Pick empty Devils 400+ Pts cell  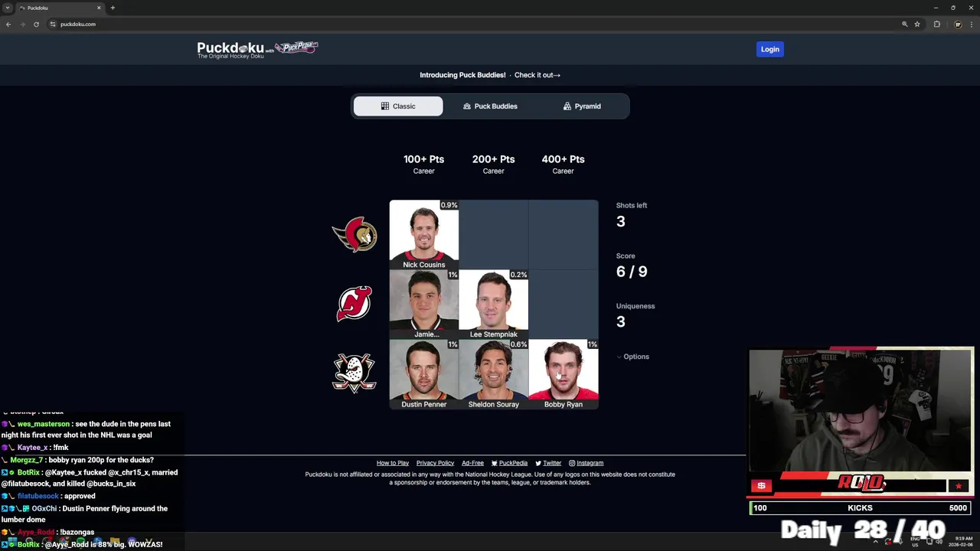[563, 305]
